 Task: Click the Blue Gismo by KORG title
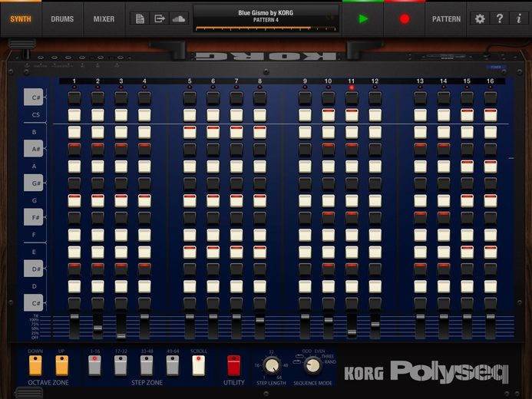(x=266, y=13)
